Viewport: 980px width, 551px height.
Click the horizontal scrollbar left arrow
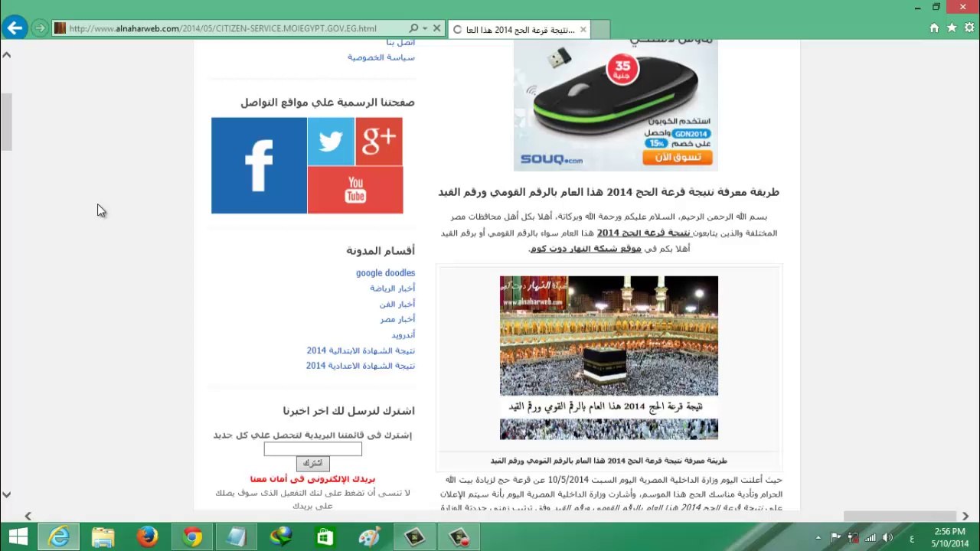(28, 517)
